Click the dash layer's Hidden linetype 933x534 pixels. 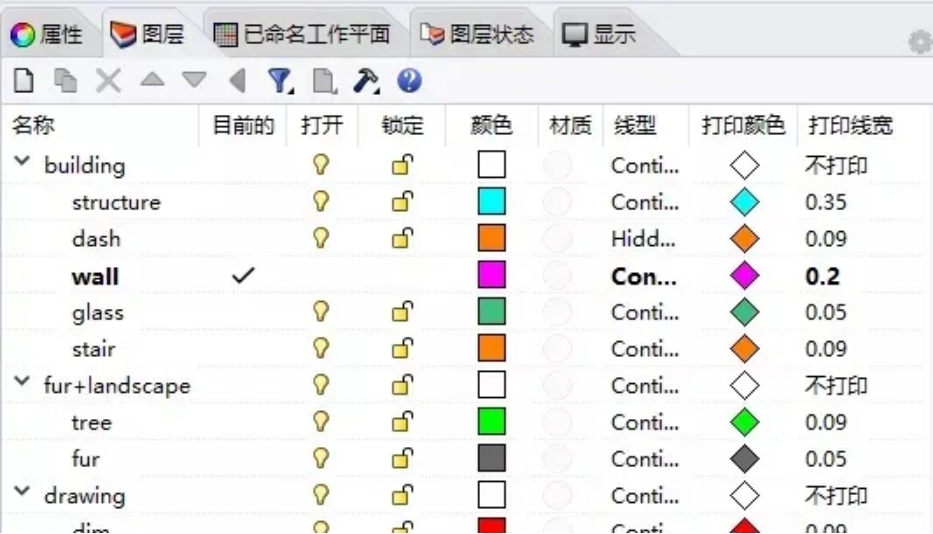(x=645, y=239)
